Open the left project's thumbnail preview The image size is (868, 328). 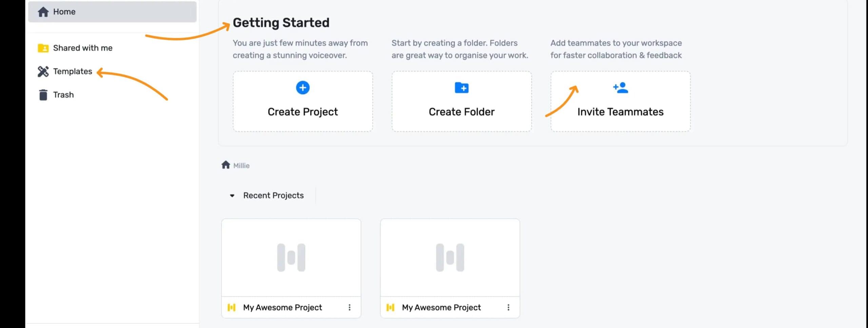click(291, 257)
